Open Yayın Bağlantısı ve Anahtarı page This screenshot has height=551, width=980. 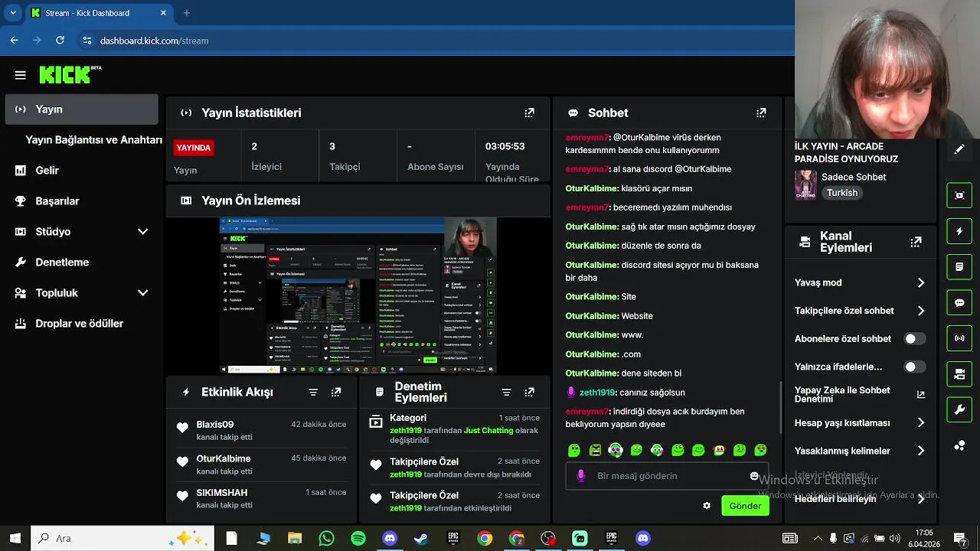pos(93,140)
